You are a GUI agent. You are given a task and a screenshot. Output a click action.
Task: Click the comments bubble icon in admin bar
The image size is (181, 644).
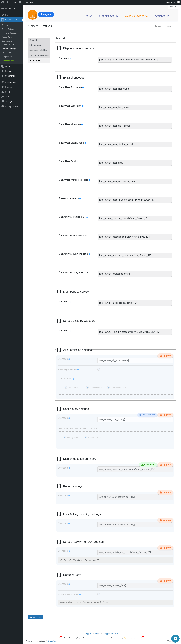pyautogui.click(x=20, y=2)
